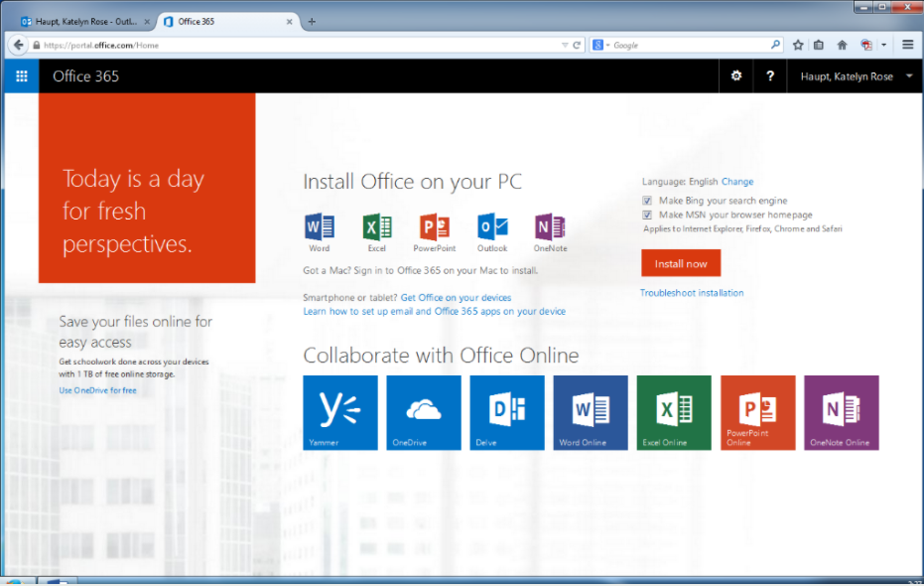Open the OneNote Online tile
This screenshot has width=924, height=586.
point(841,412)
